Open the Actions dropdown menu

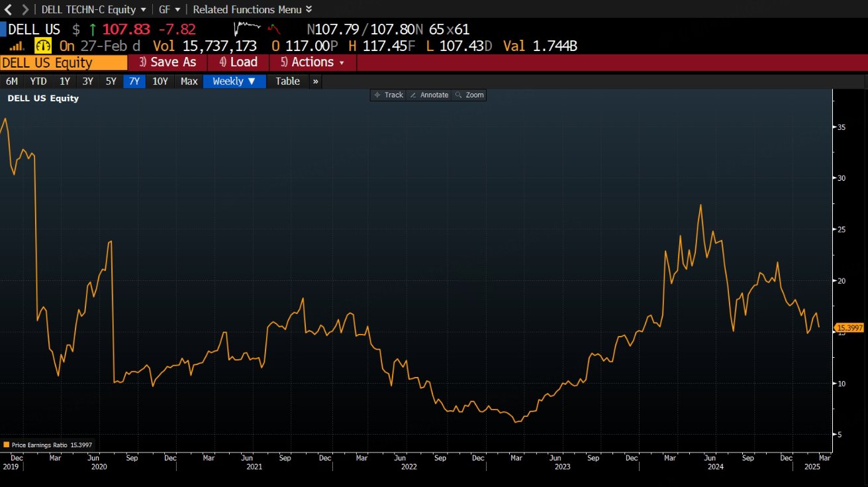(x=313, y=62)
